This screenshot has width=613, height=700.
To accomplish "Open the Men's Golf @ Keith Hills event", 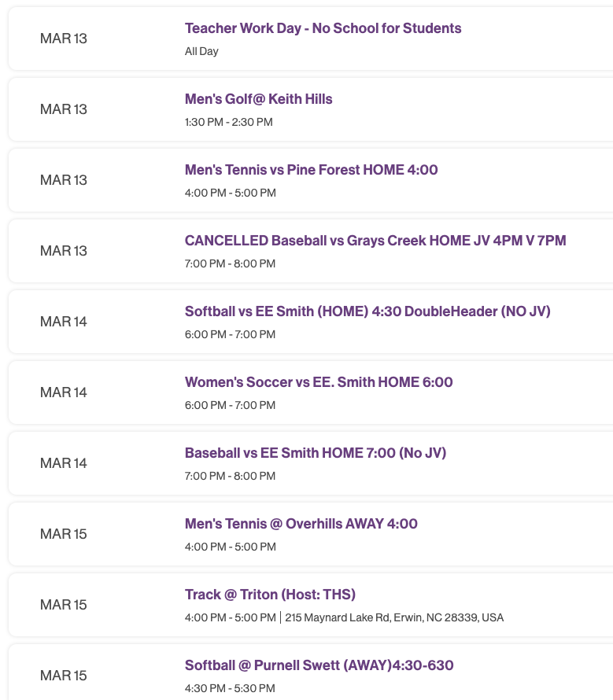I will pos(260,99).
